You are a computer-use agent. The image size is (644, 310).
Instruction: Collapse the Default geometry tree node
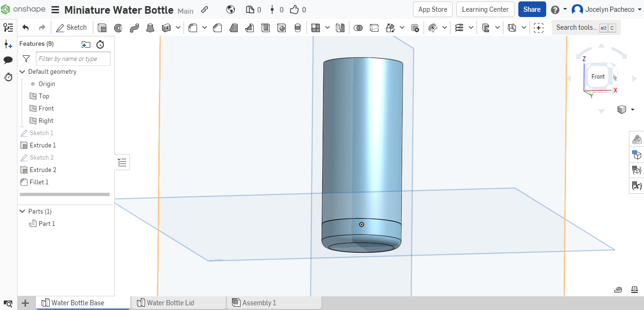coord(22,71)
